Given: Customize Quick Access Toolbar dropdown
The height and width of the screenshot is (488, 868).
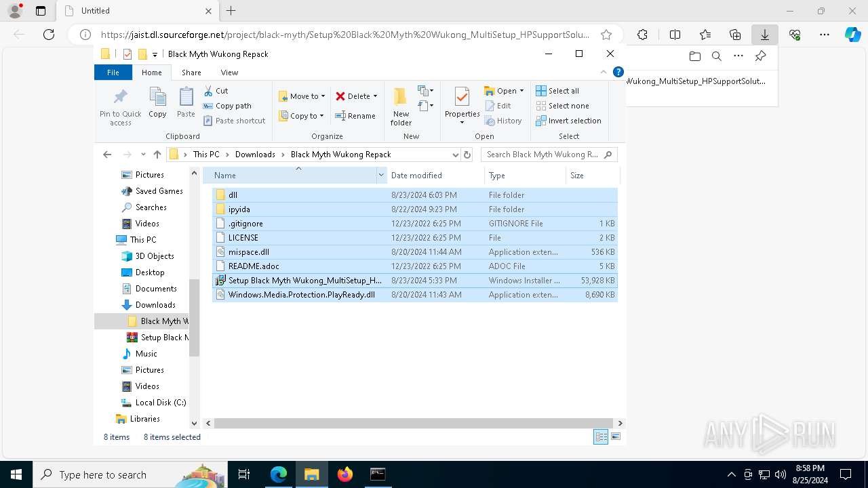Looking at the screenshot, I should point(155,54).
